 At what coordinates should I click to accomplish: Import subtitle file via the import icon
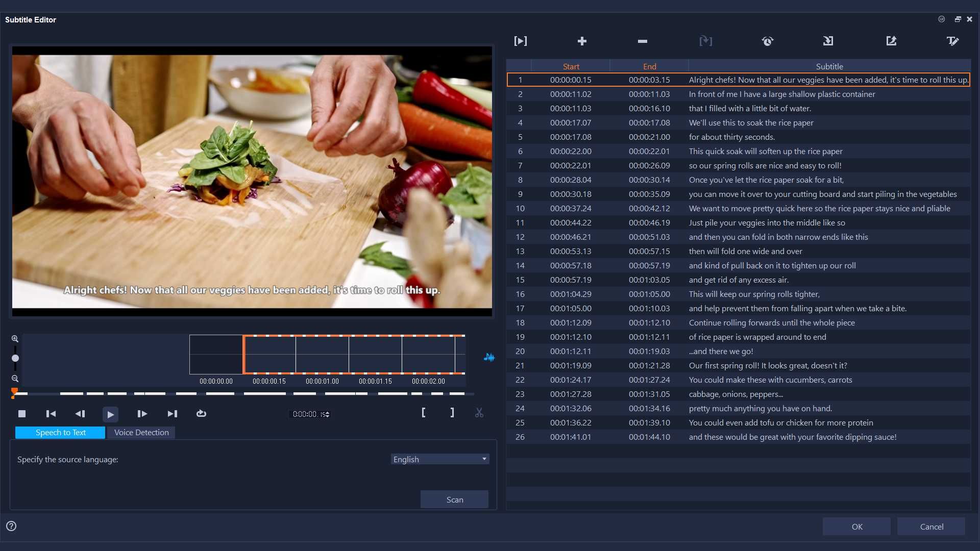pyautogui.click(x=828, y=41)
